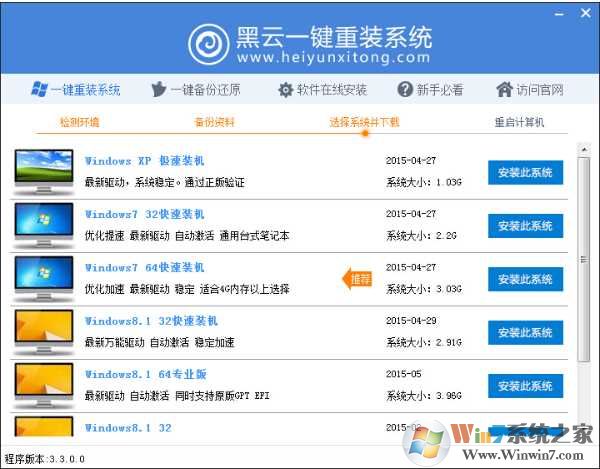Screen dimensions: 600x469
Task: Install the Windows7 64快速装机 system
Action: (x=525, y=279)
